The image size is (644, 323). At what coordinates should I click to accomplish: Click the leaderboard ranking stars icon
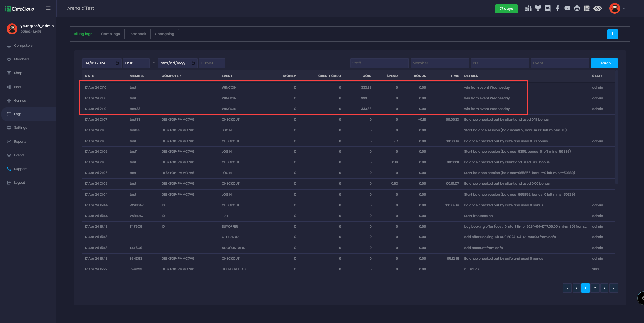click(528, 8)
